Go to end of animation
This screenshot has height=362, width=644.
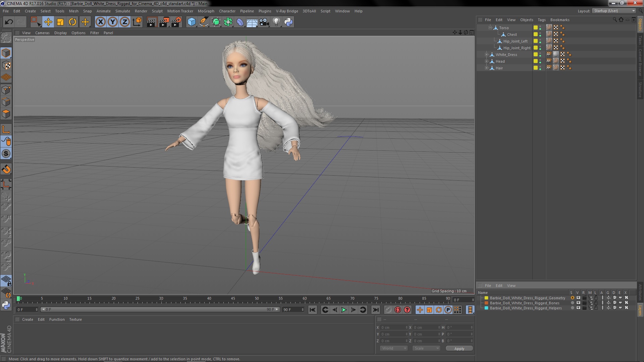point(376,310)
